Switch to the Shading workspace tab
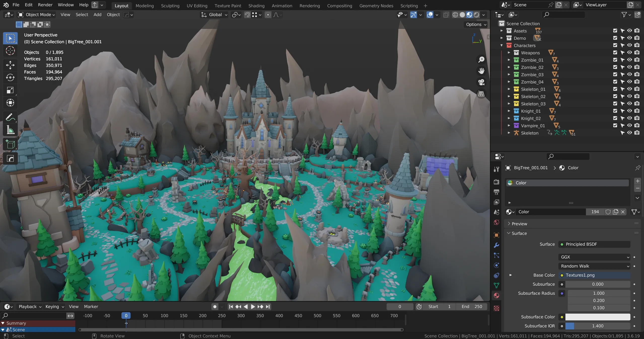The width and height of the screenshot is (644, 339). point(256,6)
